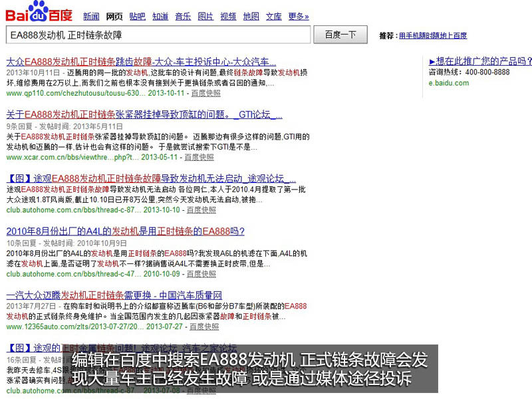Open 百度快照 for the xcar.com.cn result

point(199,158)
